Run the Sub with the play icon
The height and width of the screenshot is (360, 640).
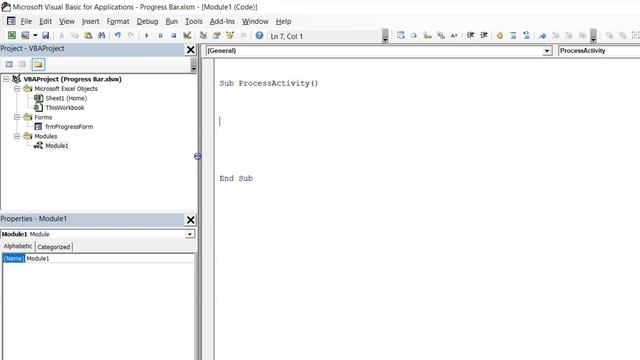point(147,36)
